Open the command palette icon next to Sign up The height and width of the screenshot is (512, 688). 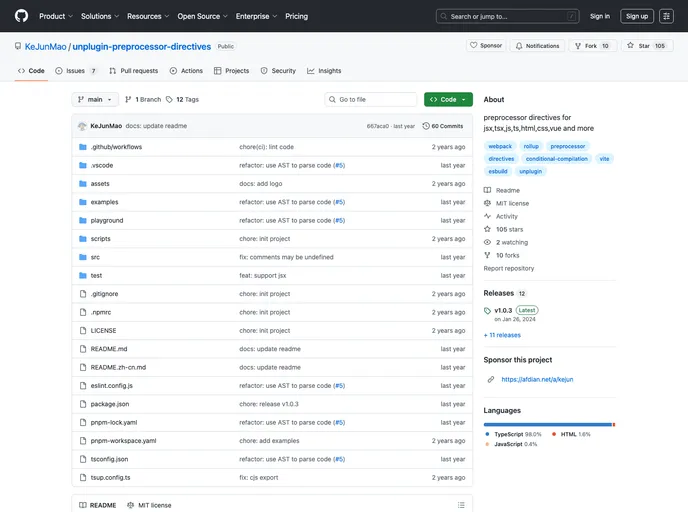(666, 16)
